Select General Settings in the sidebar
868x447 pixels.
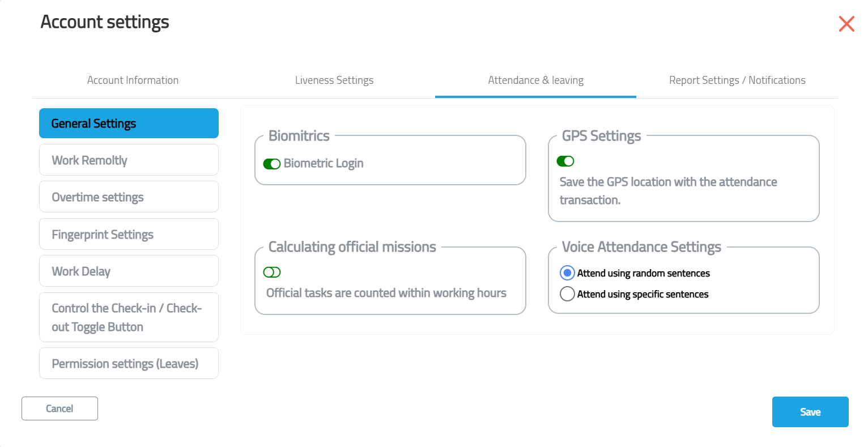point(129,124)
